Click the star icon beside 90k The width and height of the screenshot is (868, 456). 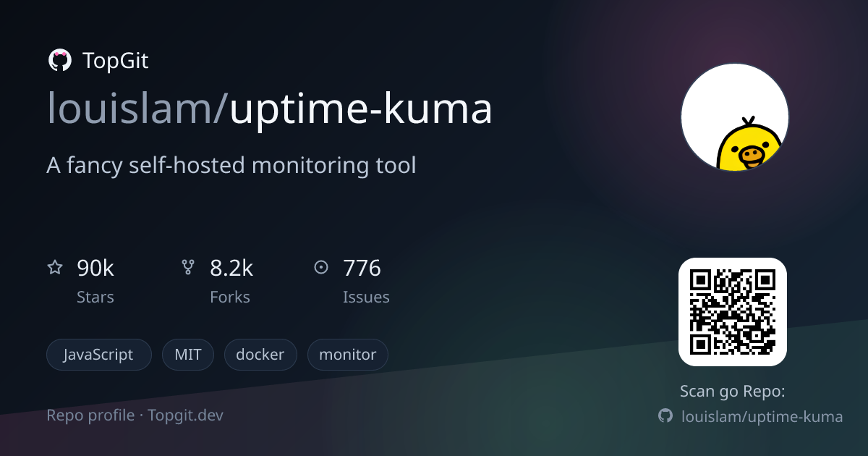pyautogui.click(x=55, y=268)
